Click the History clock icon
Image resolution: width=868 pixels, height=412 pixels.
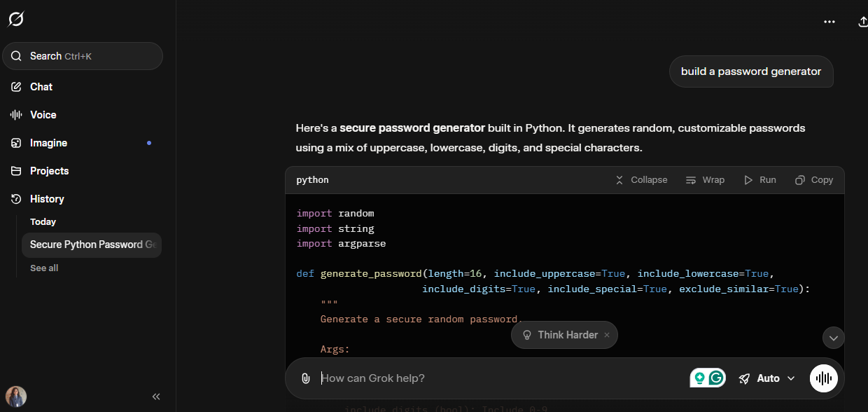coord(16,199)
